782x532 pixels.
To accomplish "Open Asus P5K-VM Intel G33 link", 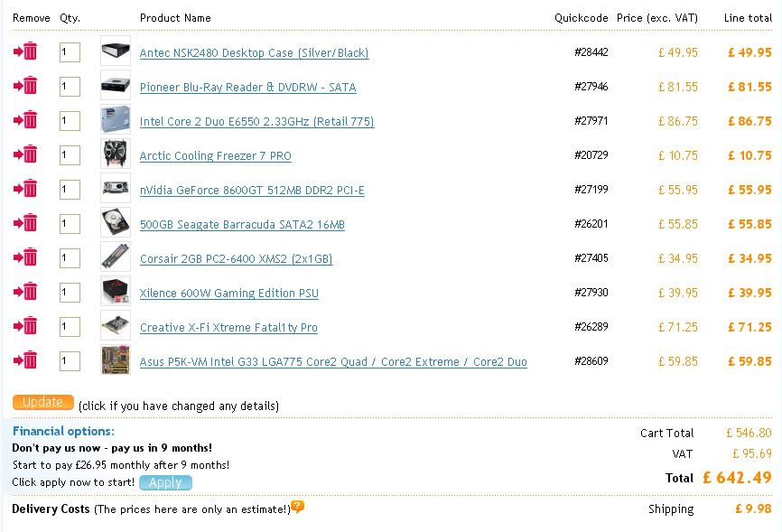I will click(x=333, y=362).
